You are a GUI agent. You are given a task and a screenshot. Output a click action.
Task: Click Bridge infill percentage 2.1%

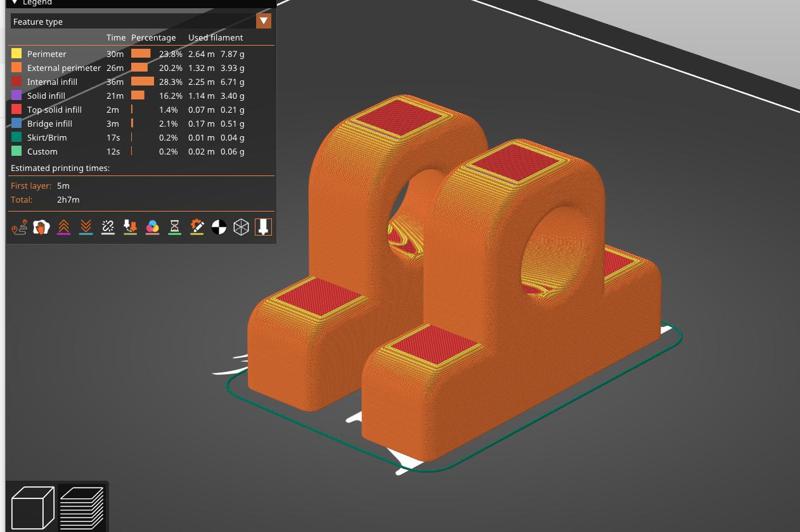click(168, 123)
